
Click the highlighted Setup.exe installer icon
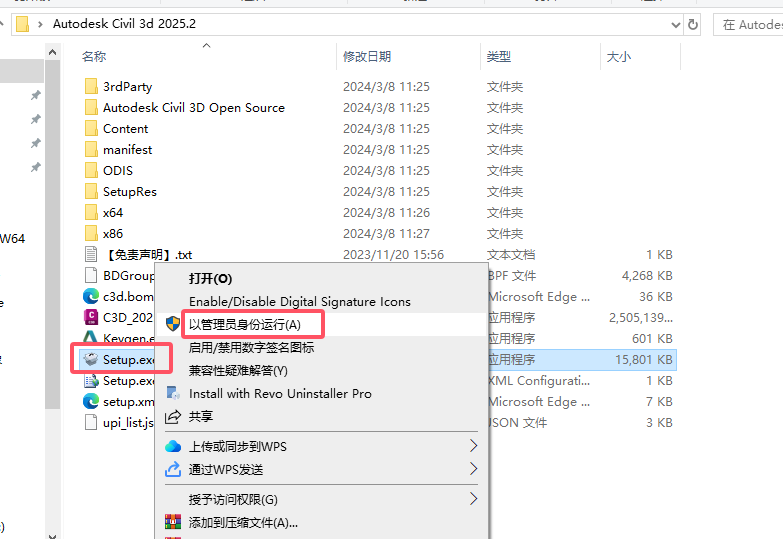point(91,359)
